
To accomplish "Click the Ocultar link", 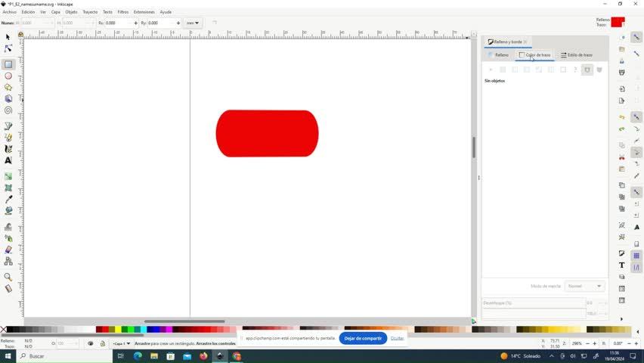I will 397,338.
